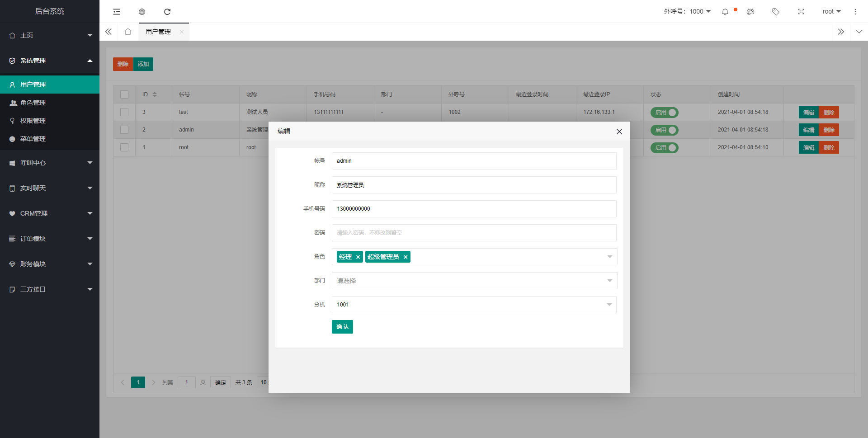Screen dimensions: 868x438
Task: Expand the 呼叫中心 sidebar menu
Action: 50,163
